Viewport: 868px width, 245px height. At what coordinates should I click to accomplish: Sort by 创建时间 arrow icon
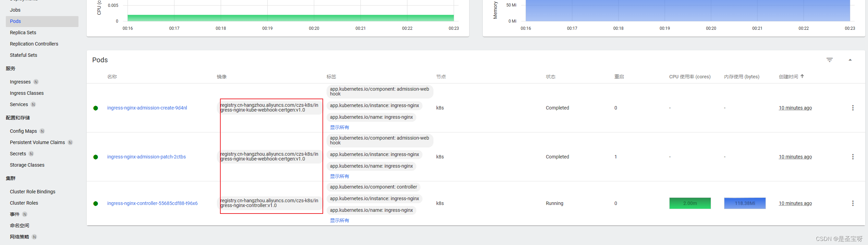pos(802,76)
